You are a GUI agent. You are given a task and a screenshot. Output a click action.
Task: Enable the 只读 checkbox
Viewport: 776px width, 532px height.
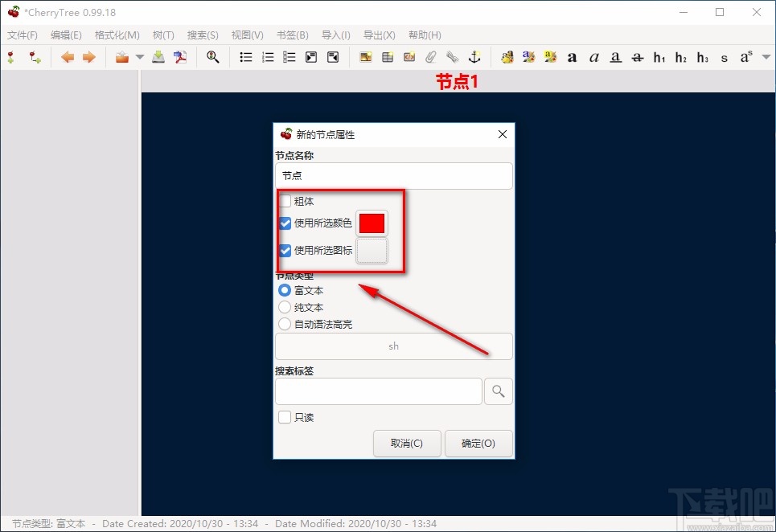285,417
